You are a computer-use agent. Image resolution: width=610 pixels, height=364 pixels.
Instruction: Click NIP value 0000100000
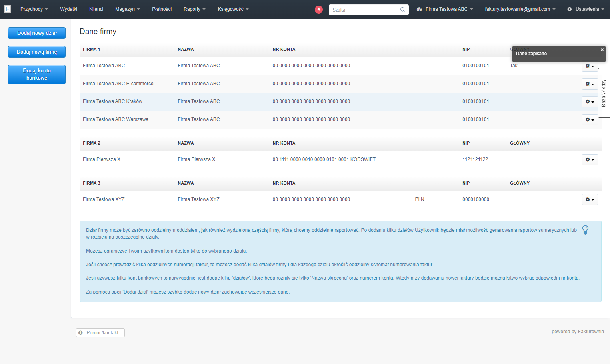click(476, 199)
